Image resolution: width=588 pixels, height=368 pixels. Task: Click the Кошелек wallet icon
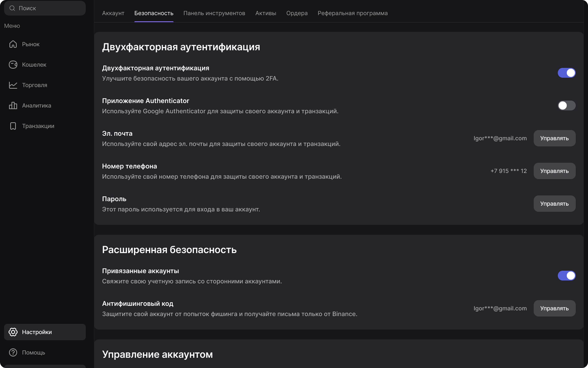(13, 65)
